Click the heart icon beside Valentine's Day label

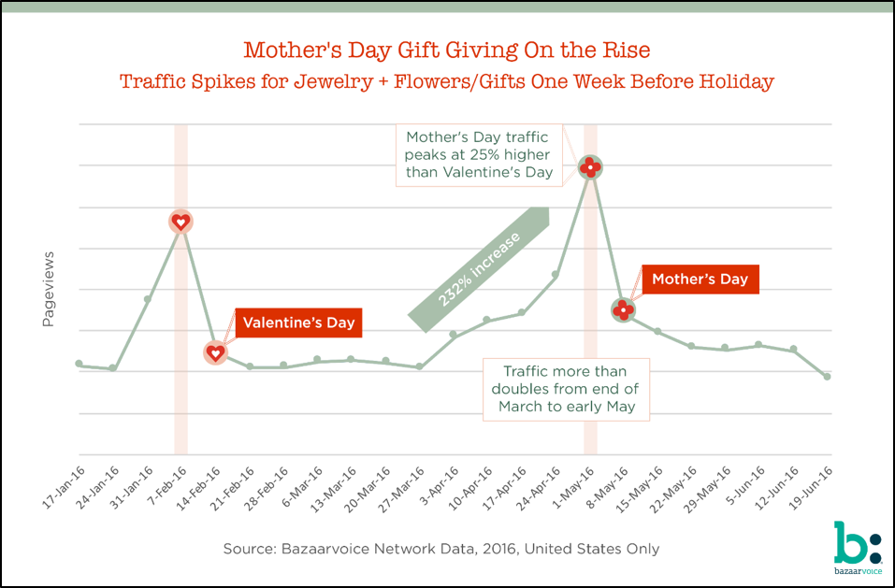[x=215, y=352]
